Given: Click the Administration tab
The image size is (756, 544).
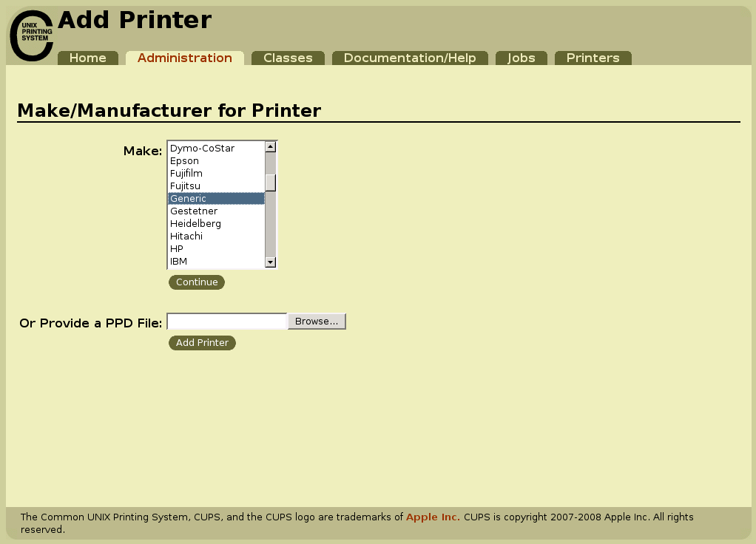Looking at the screenshot, I should pyautogui.click(x=184, y=57).
